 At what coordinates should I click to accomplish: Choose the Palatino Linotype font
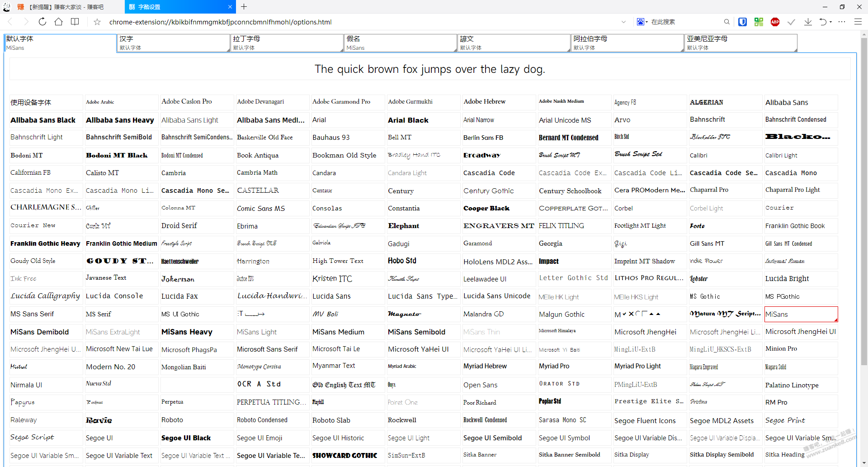click(x=801, y=385)
